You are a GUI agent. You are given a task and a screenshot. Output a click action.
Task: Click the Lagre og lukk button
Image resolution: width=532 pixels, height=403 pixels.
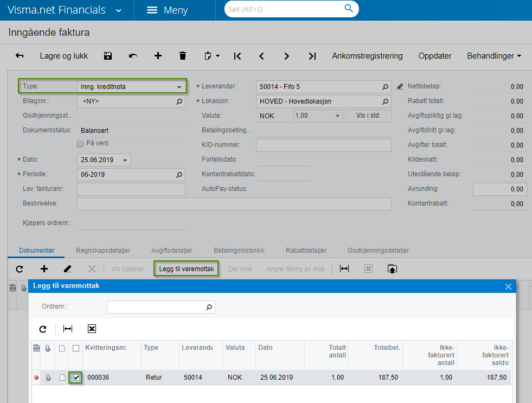point(63,56)
